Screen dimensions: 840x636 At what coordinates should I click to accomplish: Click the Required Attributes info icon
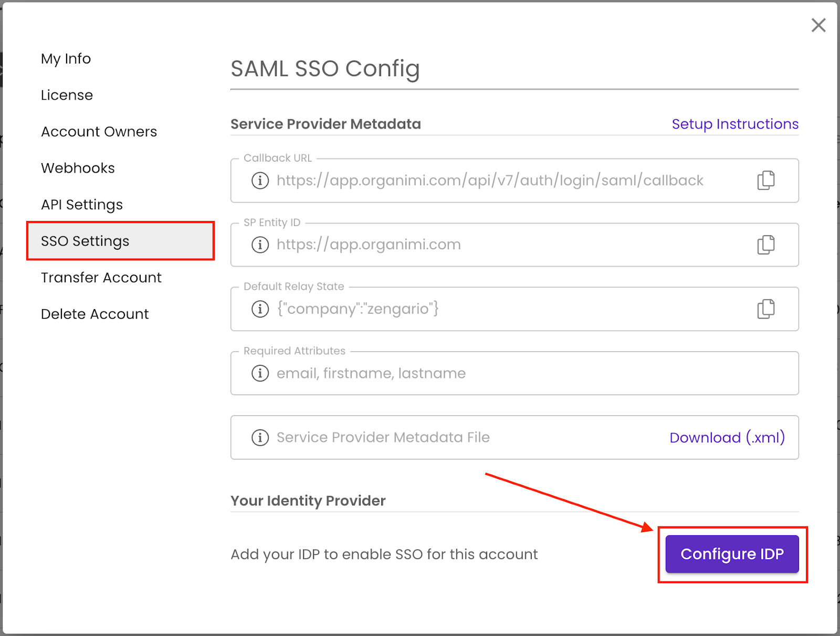(x=260, y=373)
